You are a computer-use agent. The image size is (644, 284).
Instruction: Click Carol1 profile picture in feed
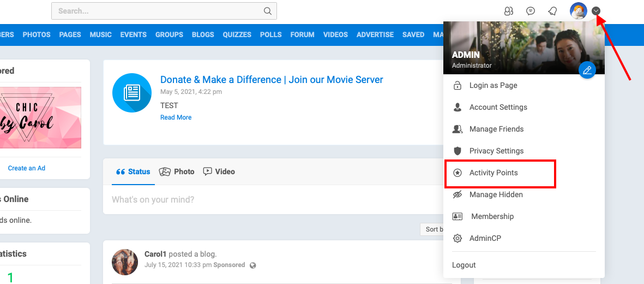coord(125,262)
